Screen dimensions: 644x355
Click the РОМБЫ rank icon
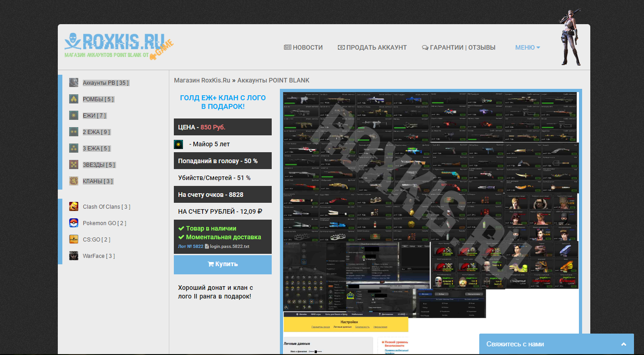pyautogui.click(x=74, y=99)
